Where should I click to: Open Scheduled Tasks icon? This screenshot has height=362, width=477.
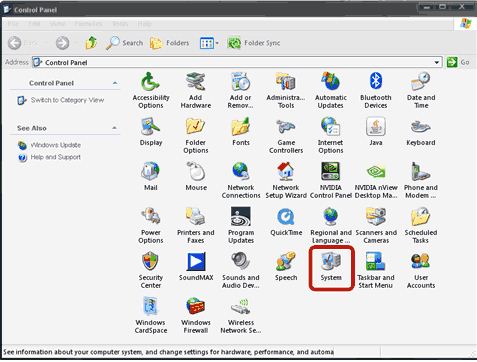point(421,225)
